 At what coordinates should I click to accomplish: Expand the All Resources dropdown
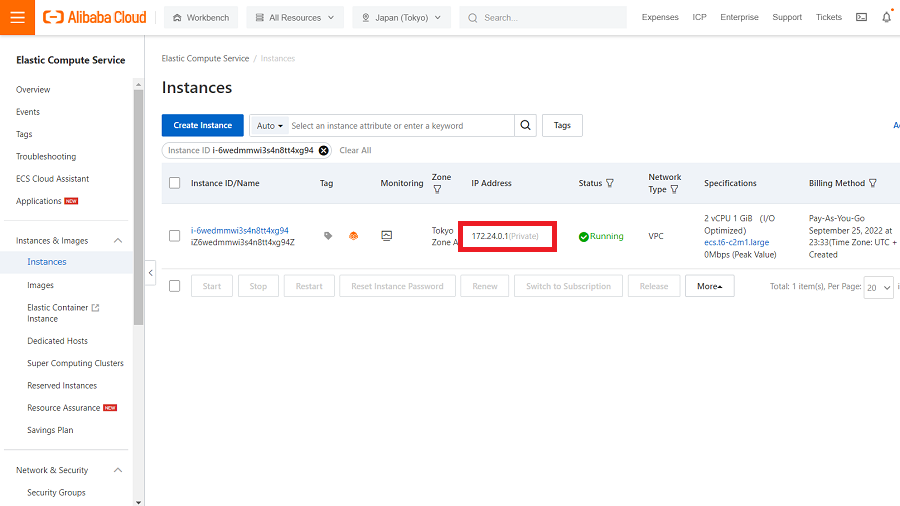(294, 17)
